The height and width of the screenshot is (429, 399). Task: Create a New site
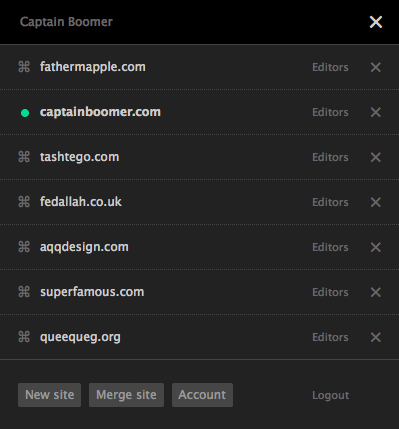pos(49,395)
